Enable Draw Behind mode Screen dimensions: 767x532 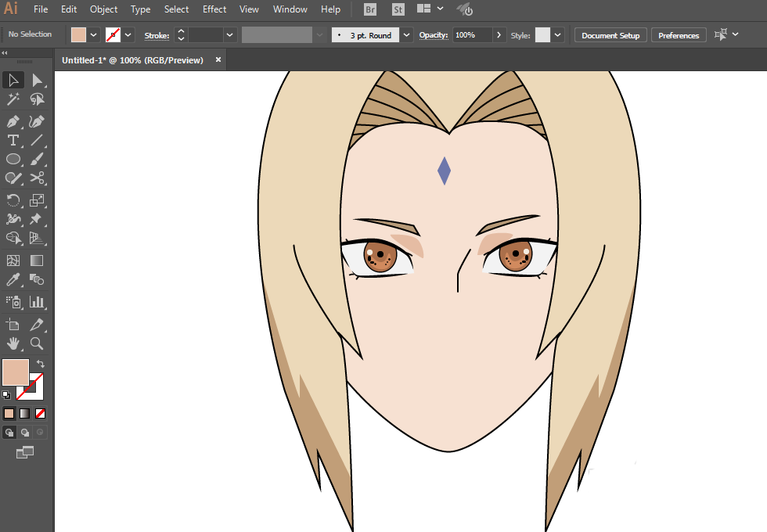(x=24, y=432)
